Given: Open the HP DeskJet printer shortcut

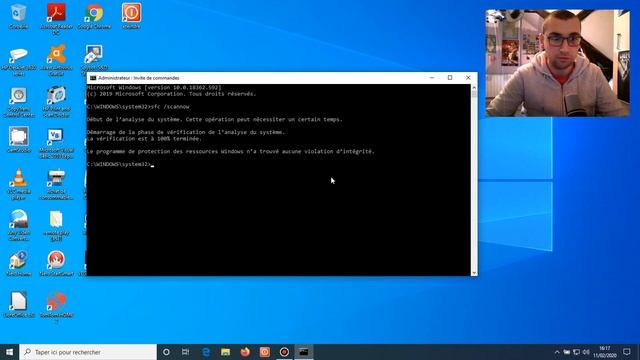Looking at the screenshot, I should 18,61.
